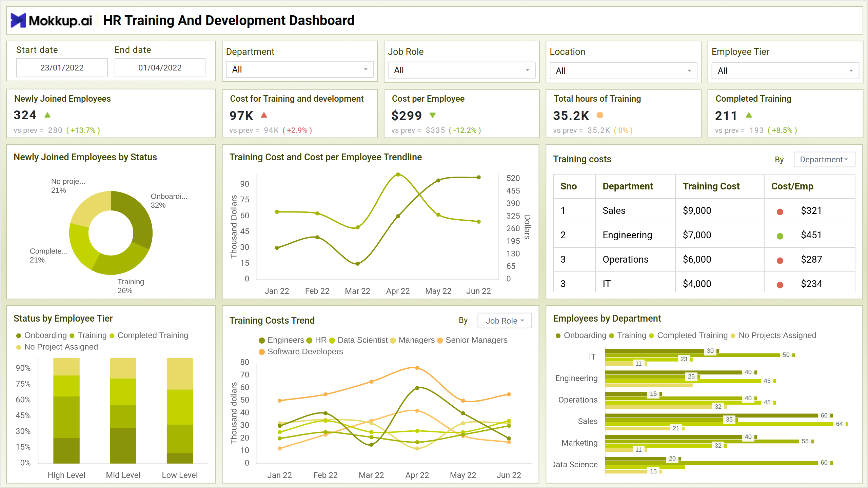Viewport: 868px width, 488px height.
Task: Click the red status dot in Sales row
Action: (x=780, y=212)
